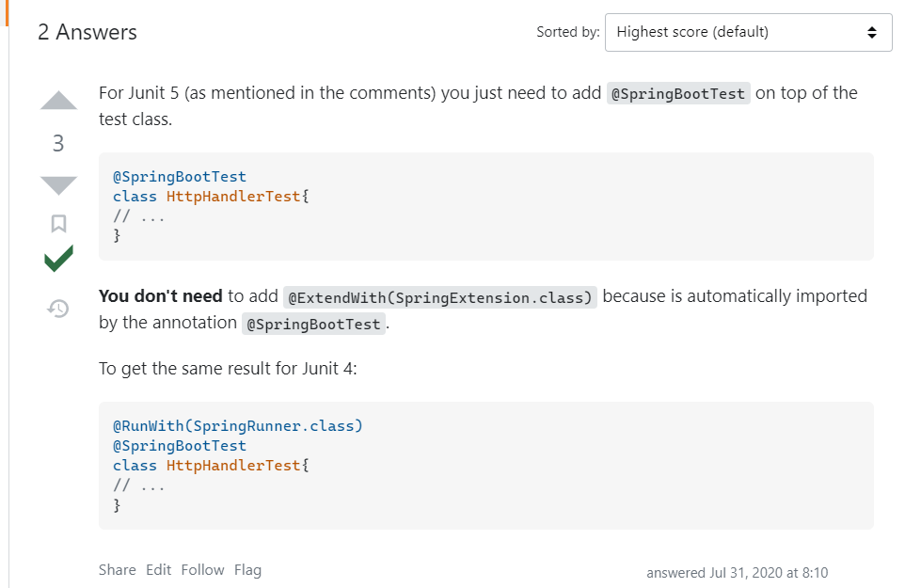
Task: Show the answer's activity history
Action: (x=58, y=308)
